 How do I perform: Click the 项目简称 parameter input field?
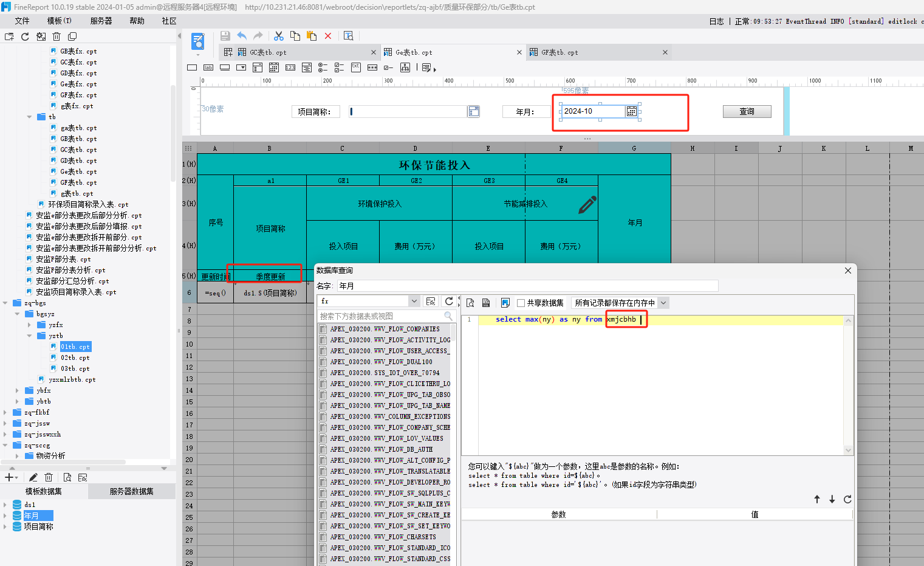[408, 111]
